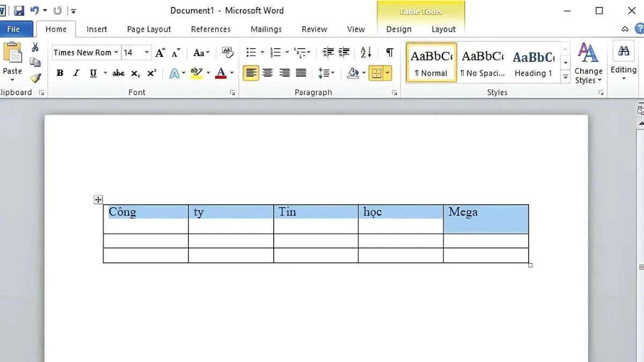Switch to the Table Tools Layout tab
This screenshot has height=362, width=644.
(x=443, y=29)
